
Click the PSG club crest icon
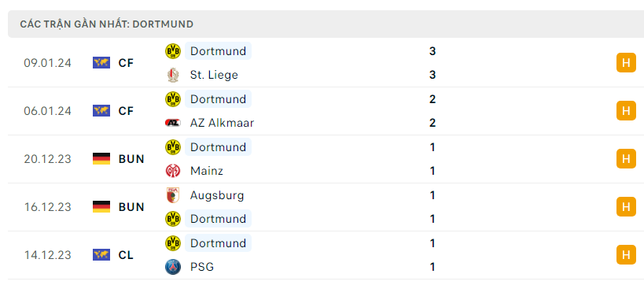coord(173,267)
